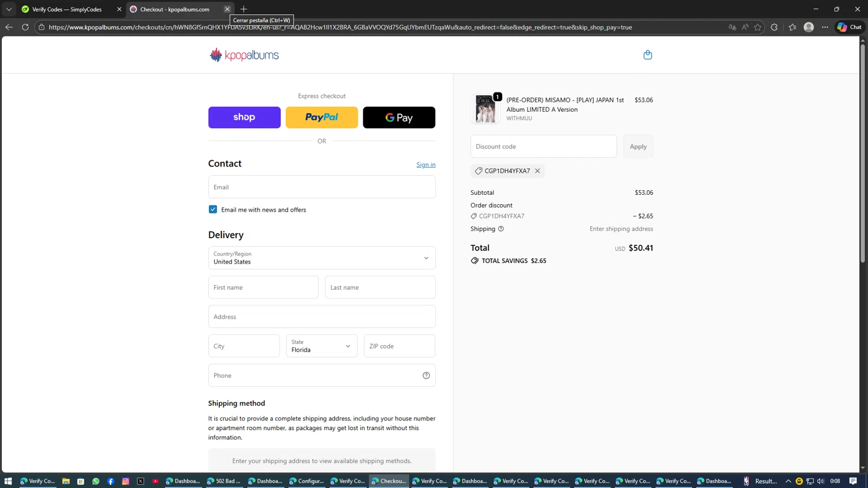The height and width of the screenshot is (488, 868).
Task: Focus the ZIP code field
Action: click(x=399, y=346)
